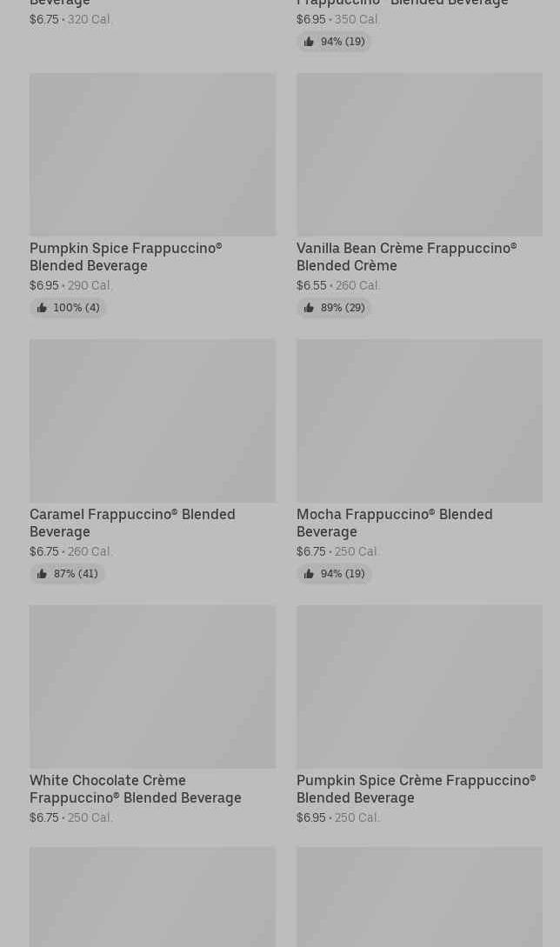Select the Caramel Frappuccino image placeholder
This screenshot has width=560, height=947.
pos(152,421)
